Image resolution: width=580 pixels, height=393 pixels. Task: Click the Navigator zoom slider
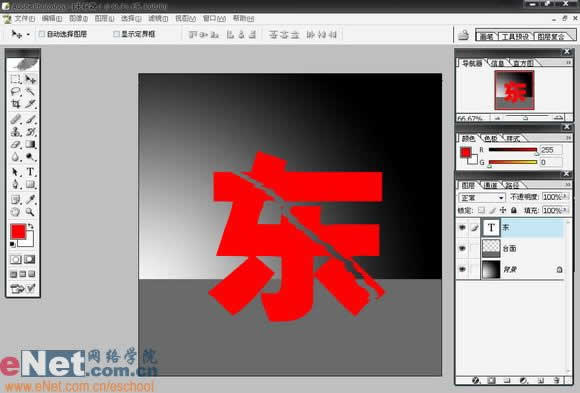coord(525,118)
